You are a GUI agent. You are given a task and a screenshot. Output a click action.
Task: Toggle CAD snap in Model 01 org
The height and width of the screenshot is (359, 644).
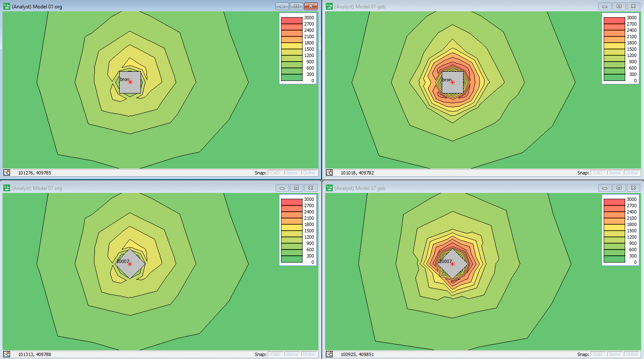pyautogui.click(x=275, y=173)
